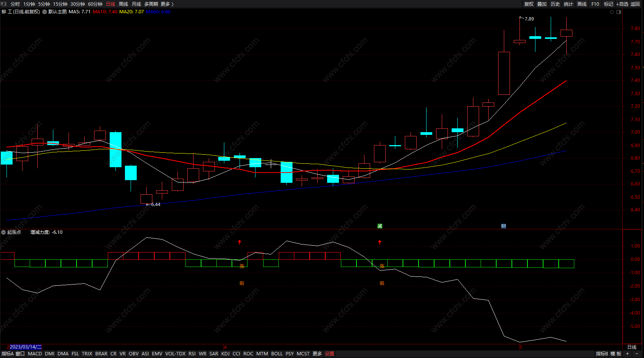The width and height of the screenshot is (644, 358).
Task: Click the +自选 add-to-watchlist button
Action: point(622,4)
